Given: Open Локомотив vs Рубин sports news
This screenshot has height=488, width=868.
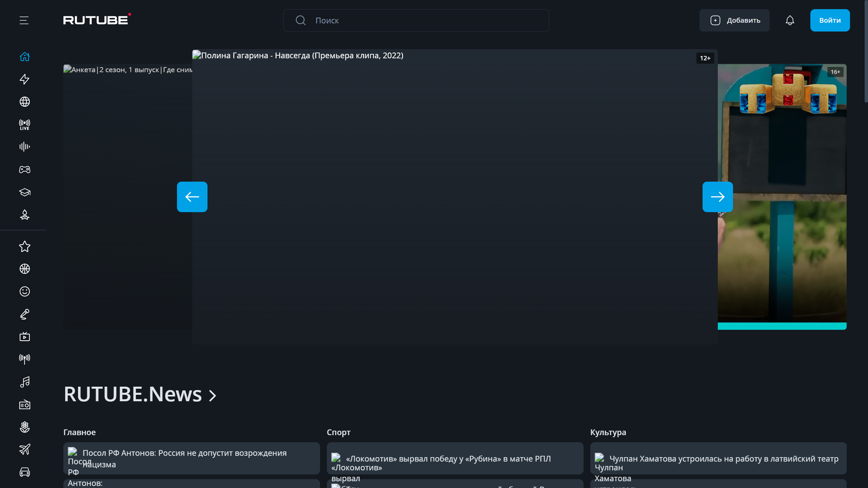Looking at the screenshot, I should [448, 459].
